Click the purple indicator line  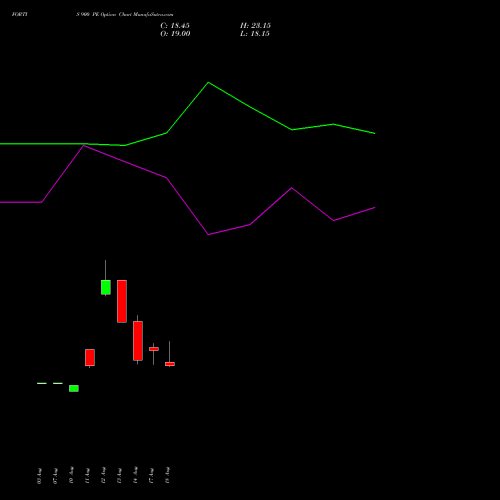pyautogui.click(x=208, y=234)
